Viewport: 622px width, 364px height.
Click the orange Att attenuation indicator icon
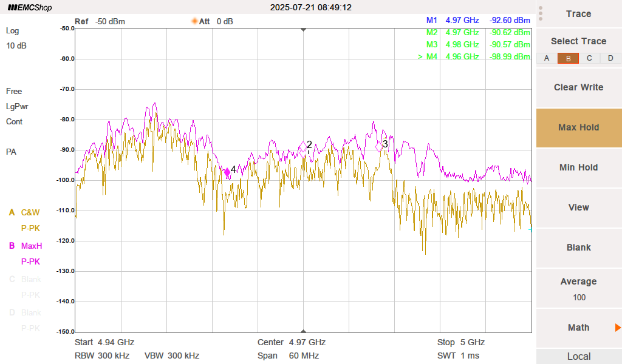(194, 21)
